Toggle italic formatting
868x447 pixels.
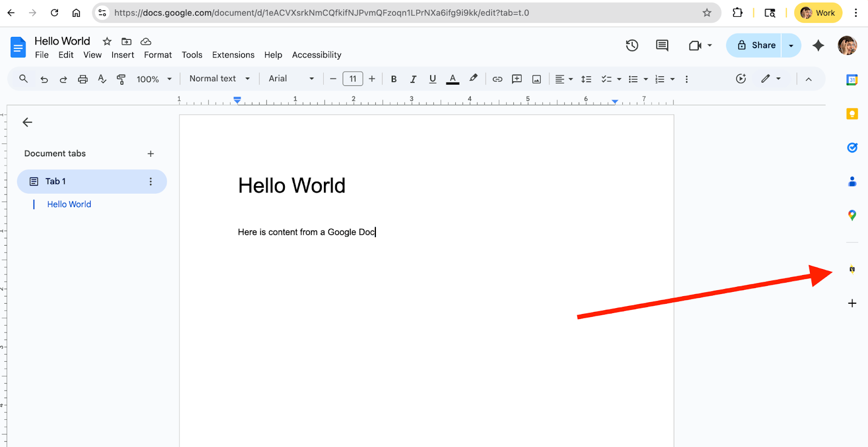click(413, 79)
